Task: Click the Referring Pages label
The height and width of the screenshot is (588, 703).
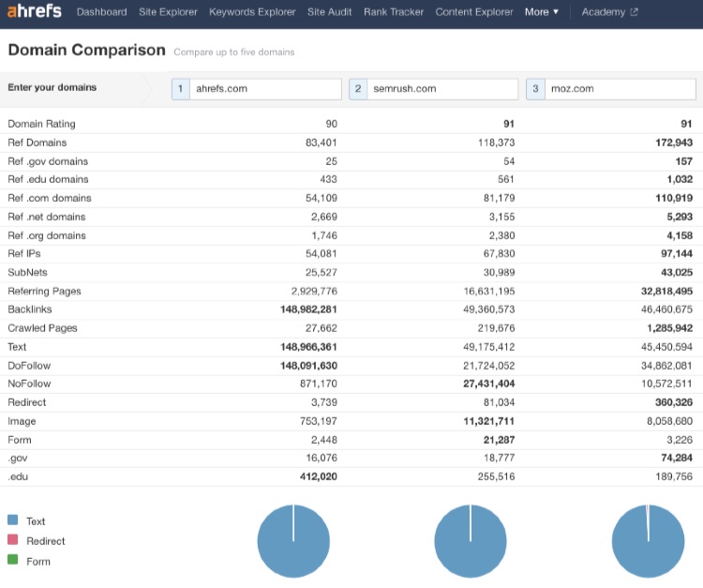Action: click(44, 292)
